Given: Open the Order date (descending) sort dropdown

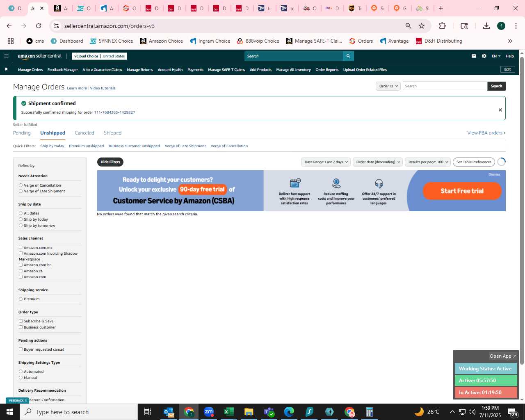Looking at the screenshot, I should (378, 162).
